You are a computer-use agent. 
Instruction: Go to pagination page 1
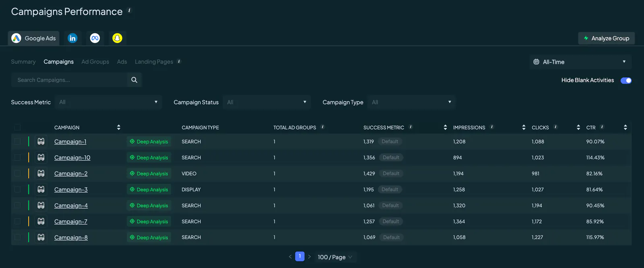pos(300,256)
